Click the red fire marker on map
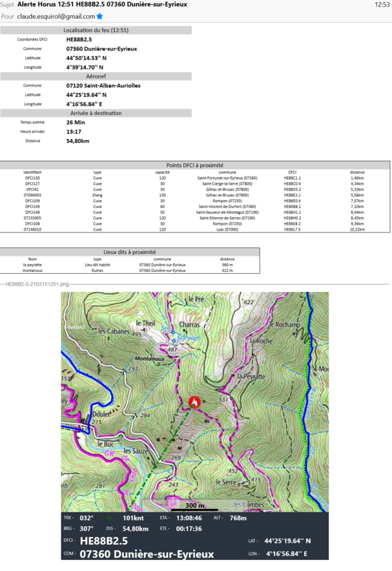 click(194, 402)
